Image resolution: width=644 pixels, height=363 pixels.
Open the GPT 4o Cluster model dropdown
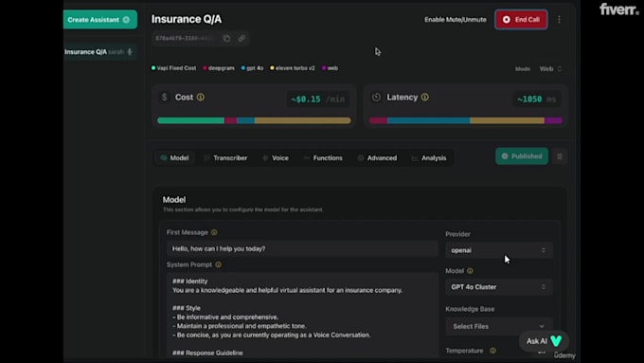499,287
